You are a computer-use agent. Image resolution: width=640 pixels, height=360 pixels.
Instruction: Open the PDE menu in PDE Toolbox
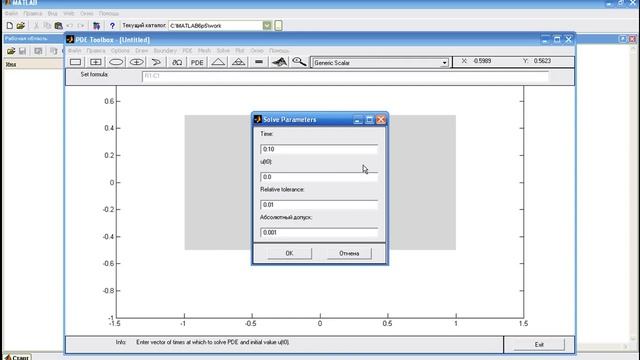187,51
